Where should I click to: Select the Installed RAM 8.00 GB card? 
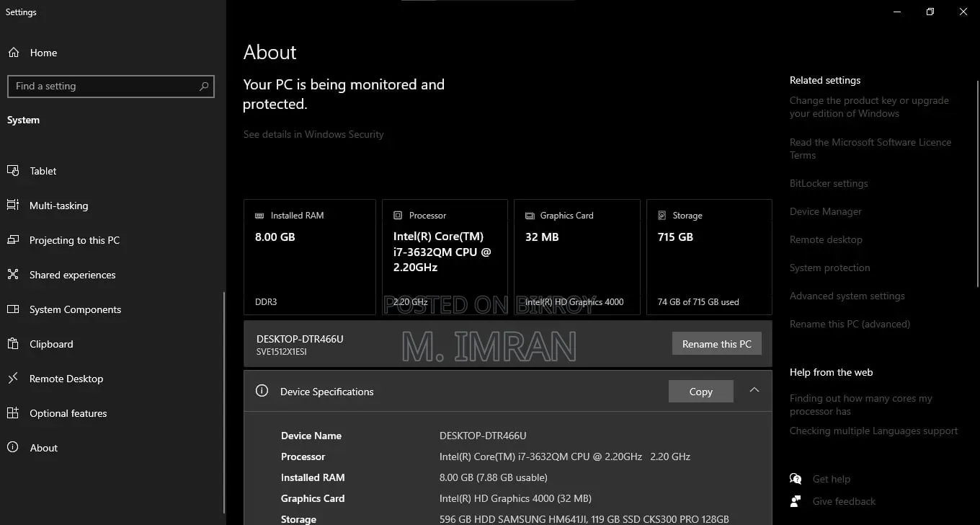point(310,257)
